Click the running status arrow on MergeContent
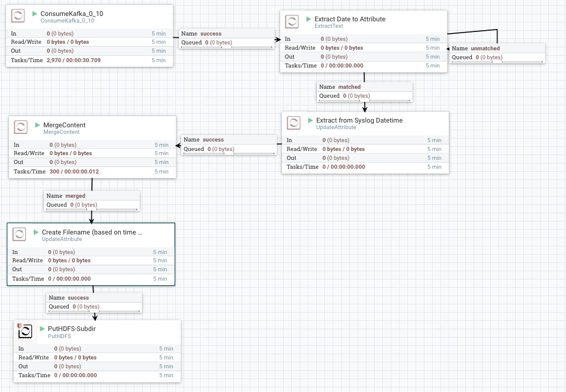 [x=37, y=125]
